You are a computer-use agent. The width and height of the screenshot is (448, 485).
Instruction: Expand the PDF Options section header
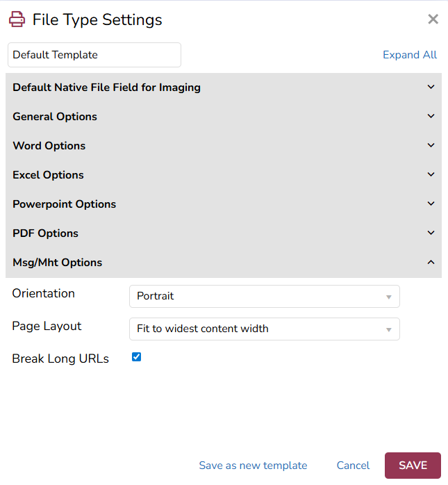pyautogui.click(x=224, y=233)
